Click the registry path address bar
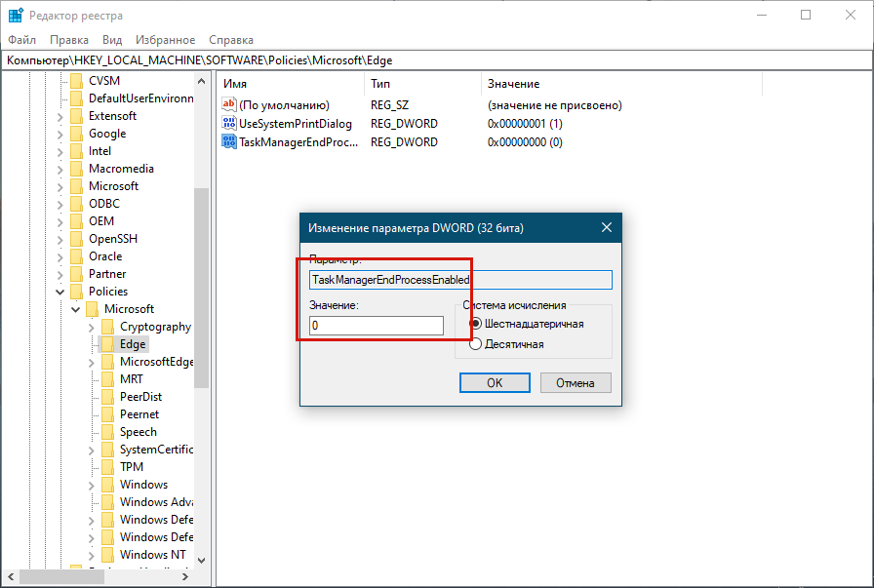Screen dimensions: 874x588 point(436,60)
